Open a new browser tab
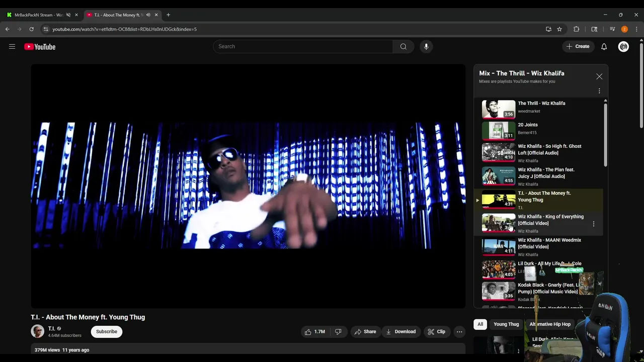The height and width of the screenshot is (362, 644). point(168,15)
